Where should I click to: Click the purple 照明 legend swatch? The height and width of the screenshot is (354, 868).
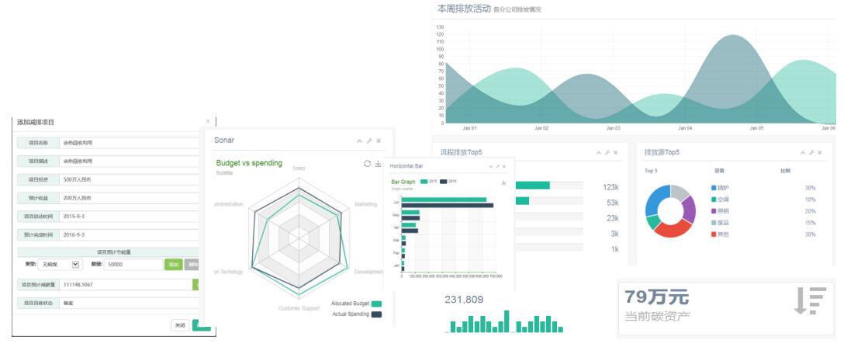(714, 211)
